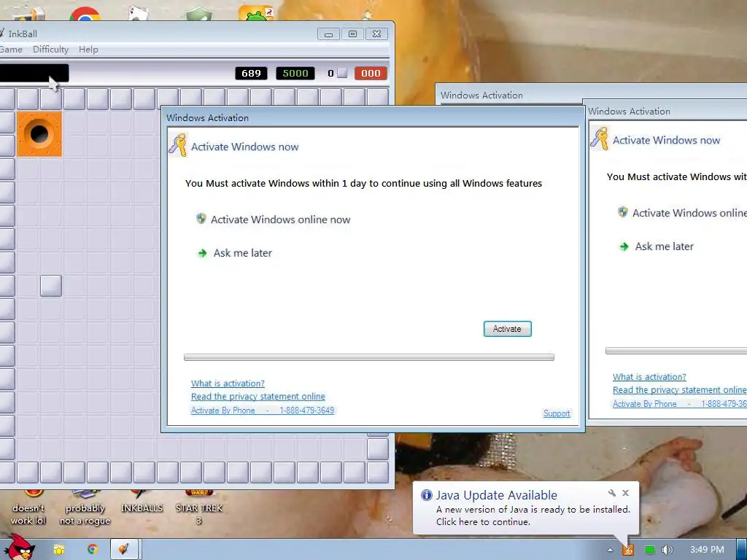Click green arrow icon beside Ask me later
Image resolution: width=747 pixels, height=560 pixels.
(x=203, y=253)
